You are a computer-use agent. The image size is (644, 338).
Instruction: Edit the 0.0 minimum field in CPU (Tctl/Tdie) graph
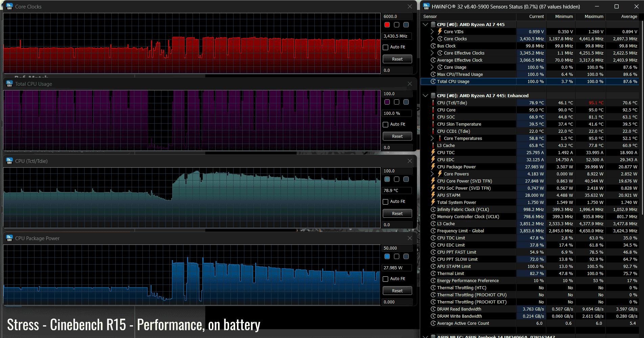point(397,225)
